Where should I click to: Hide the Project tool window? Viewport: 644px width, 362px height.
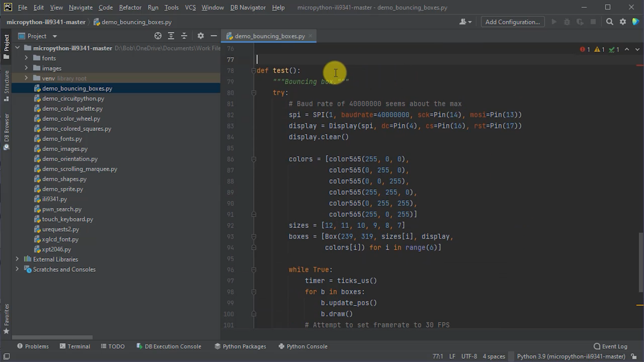point(213,36)
